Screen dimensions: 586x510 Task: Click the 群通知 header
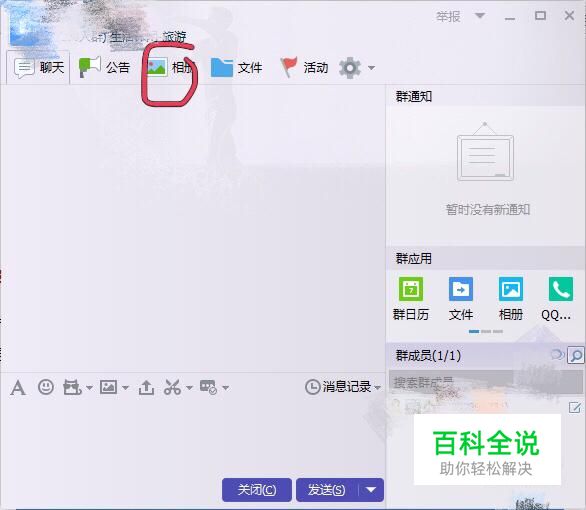[414, 96]
